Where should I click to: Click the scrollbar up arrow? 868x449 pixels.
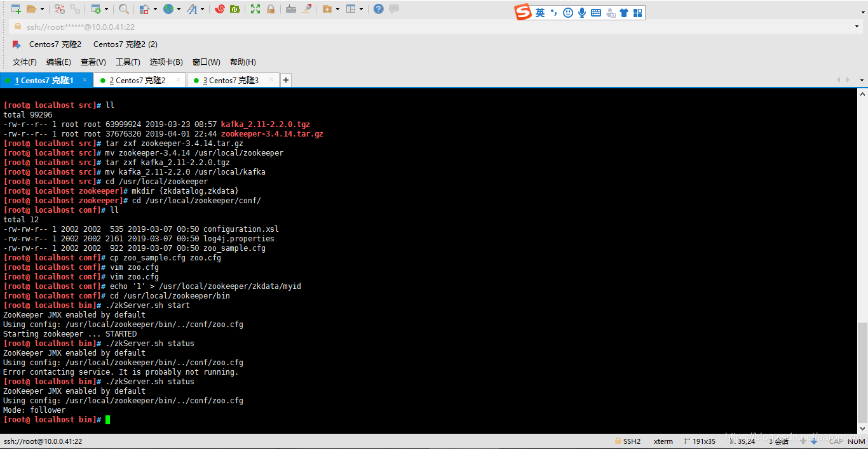[x=862, y=94]
